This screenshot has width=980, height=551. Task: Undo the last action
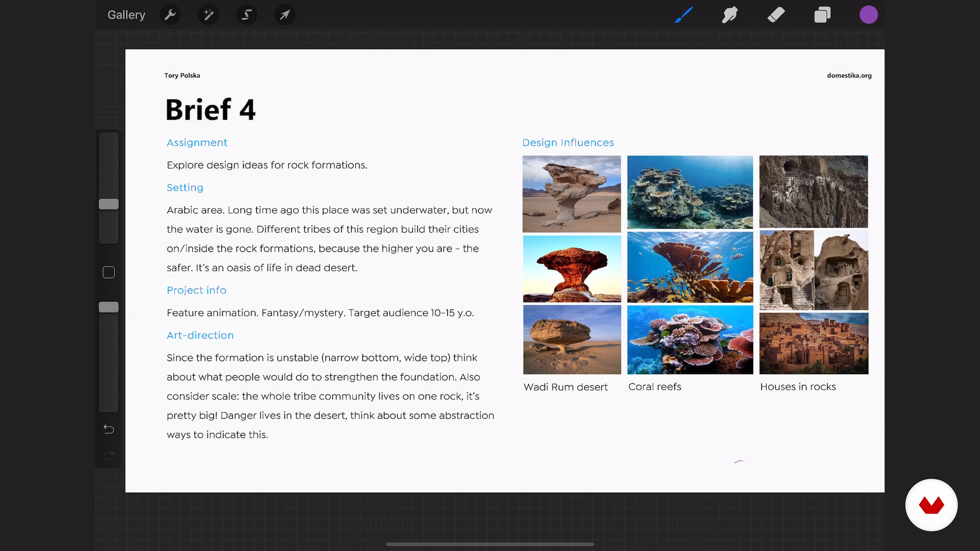click(x=109, y=429)
